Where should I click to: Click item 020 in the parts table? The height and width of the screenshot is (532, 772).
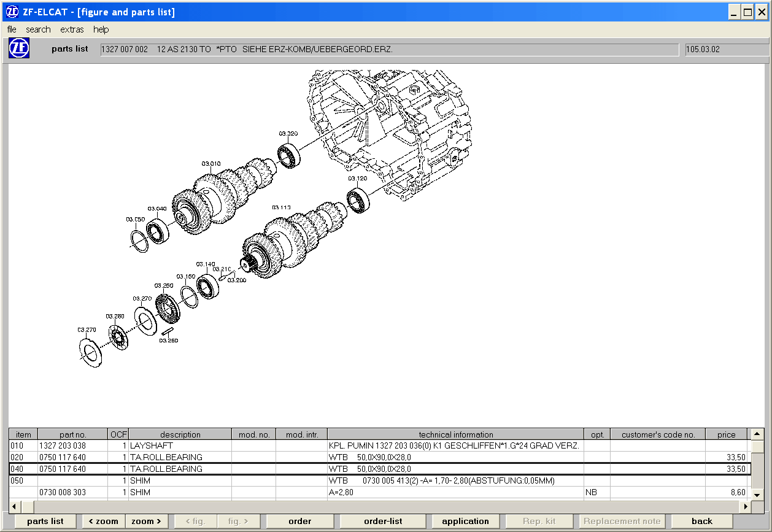point(23,457)
